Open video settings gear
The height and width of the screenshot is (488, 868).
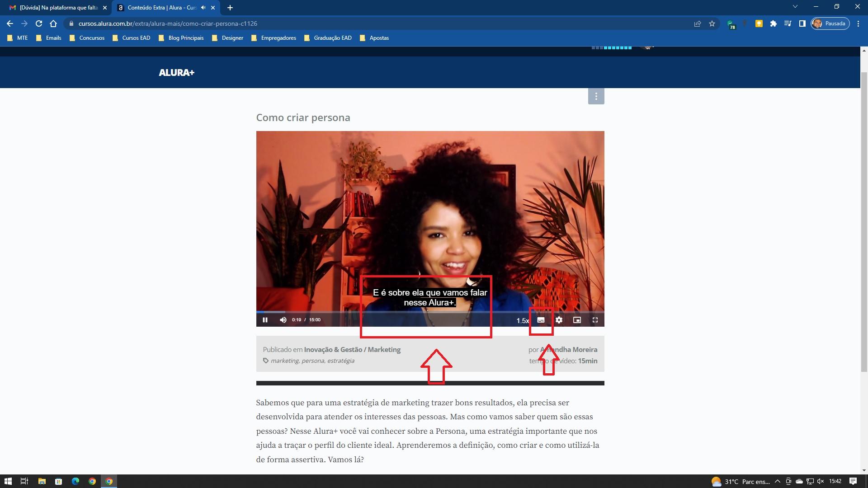pyautogui.click(x=559, y=320)
